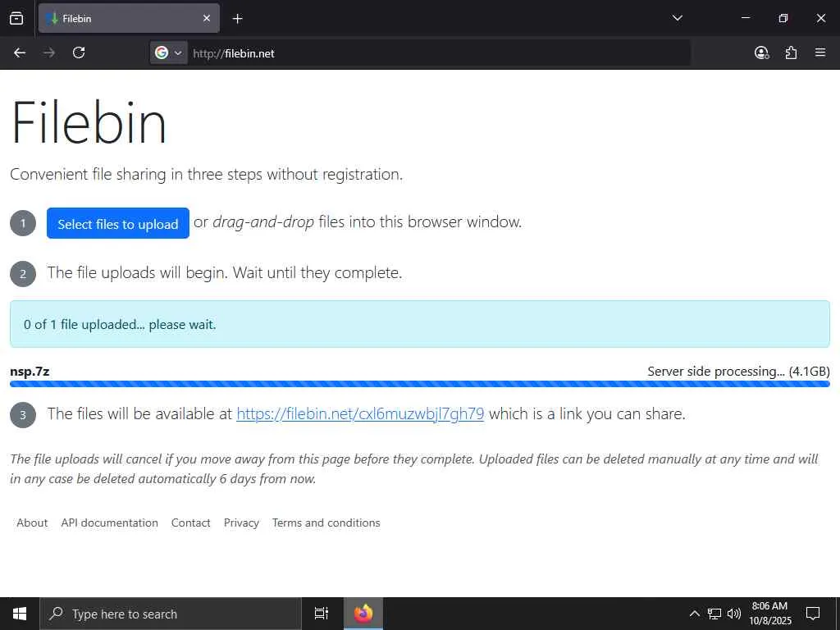Viewport: 840px width, 630px height.
Task: Click the nsp.7z file name
Action: (30, 372)
